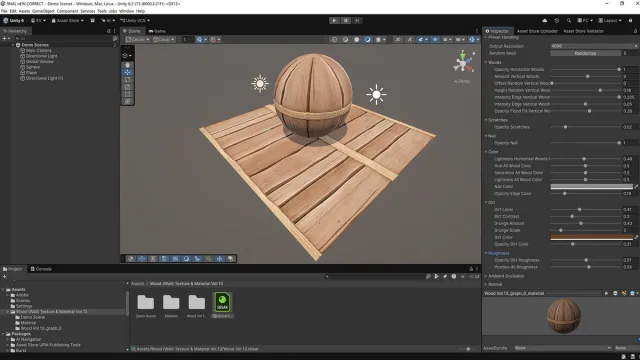Click the Step frame button

point(357,20)
